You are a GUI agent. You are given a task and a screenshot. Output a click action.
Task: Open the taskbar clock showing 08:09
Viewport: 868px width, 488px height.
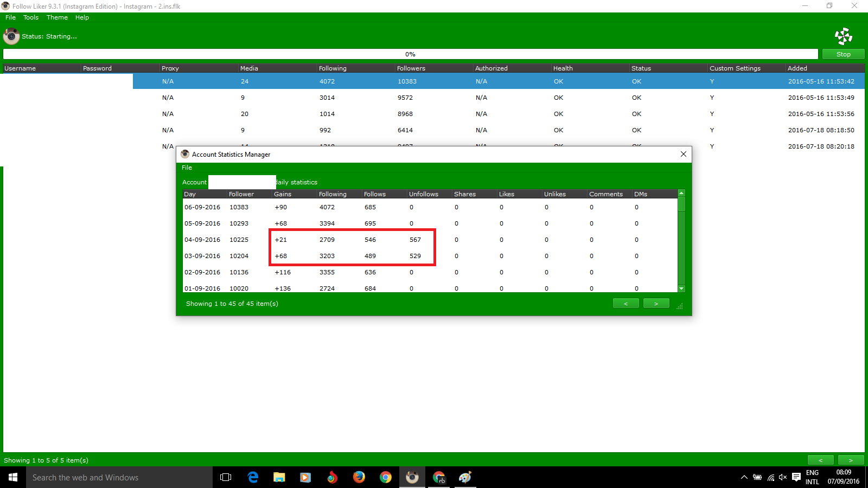844,477
